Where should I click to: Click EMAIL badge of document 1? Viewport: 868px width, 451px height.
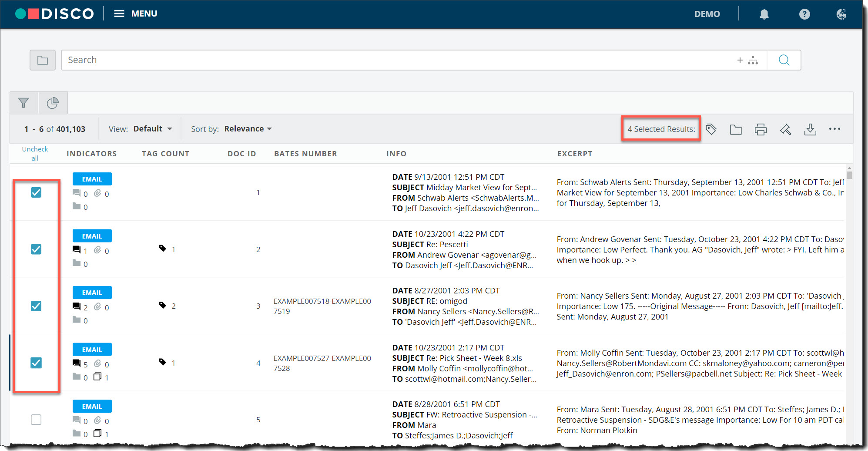point(92,179)
